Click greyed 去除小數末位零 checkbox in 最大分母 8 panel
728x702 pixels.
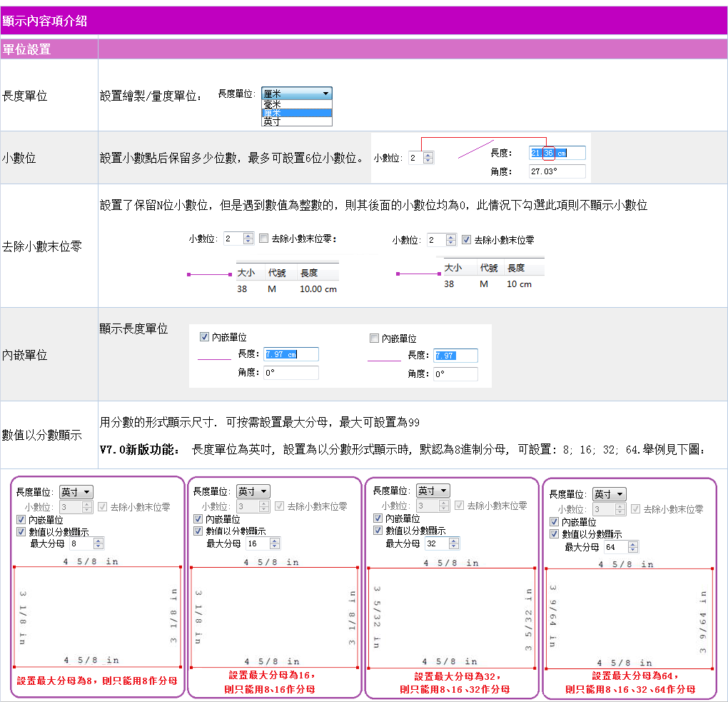tap(103, 506)
